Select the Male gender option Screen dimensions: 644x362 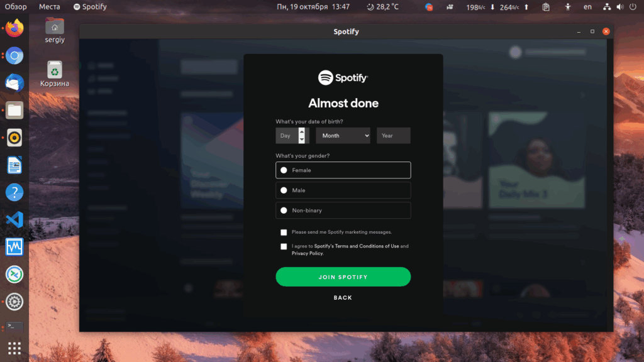point(343,190)
